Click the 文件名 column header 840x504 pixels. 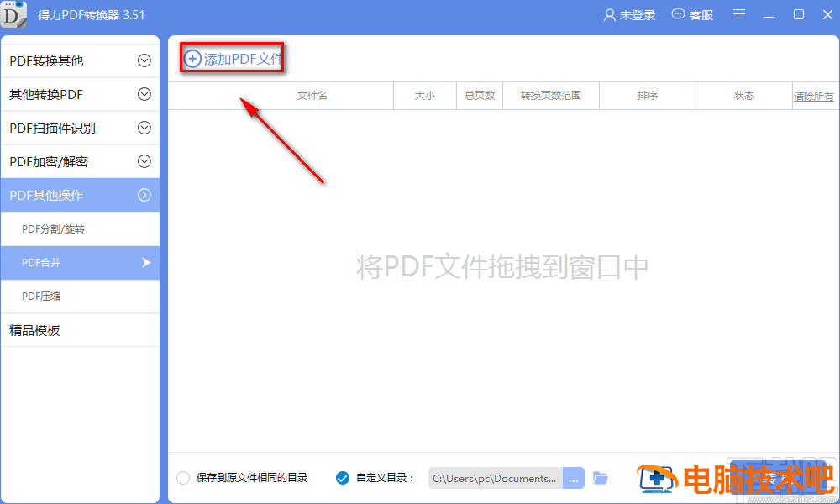tap(312, 95)
